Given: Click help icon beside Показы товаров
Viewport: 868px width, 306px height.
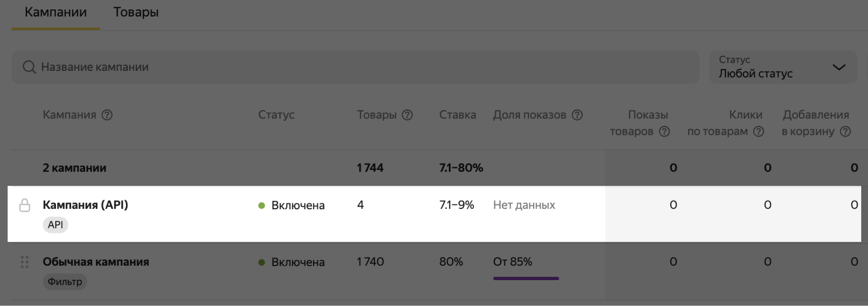Looking at the screenshot, I should 664,132.
